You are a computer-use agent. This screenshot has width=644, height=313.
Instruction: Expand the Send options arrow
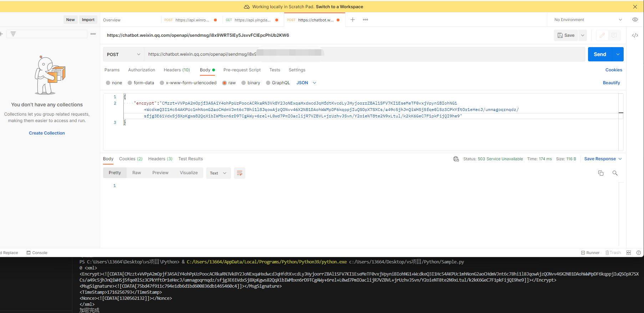tap(618, 54)
